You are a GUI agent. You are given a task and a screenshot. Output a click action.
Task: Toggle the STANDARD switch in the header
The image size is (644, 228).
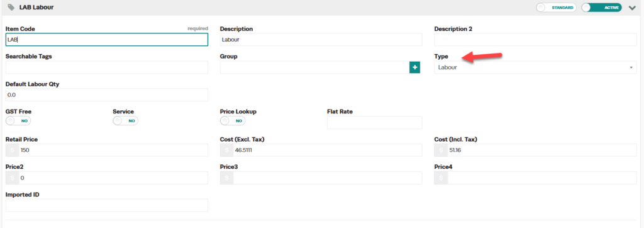[556, 8]
